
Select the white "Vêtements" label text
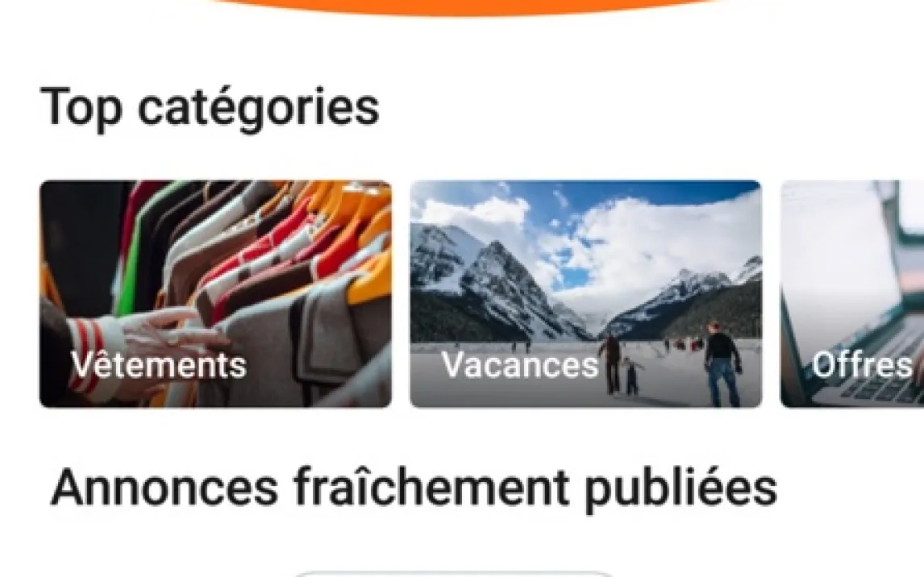click(159, 364)
